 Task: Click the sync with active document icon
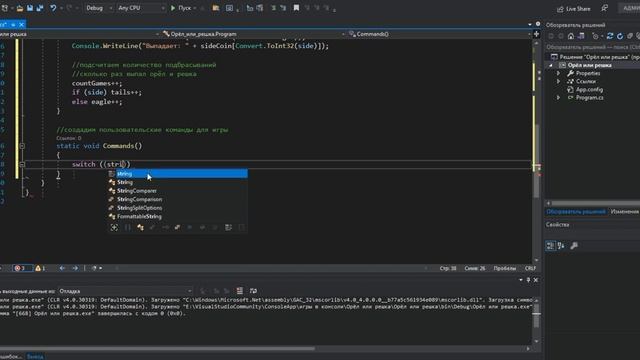pyautogui.click(x=610, y=36)
